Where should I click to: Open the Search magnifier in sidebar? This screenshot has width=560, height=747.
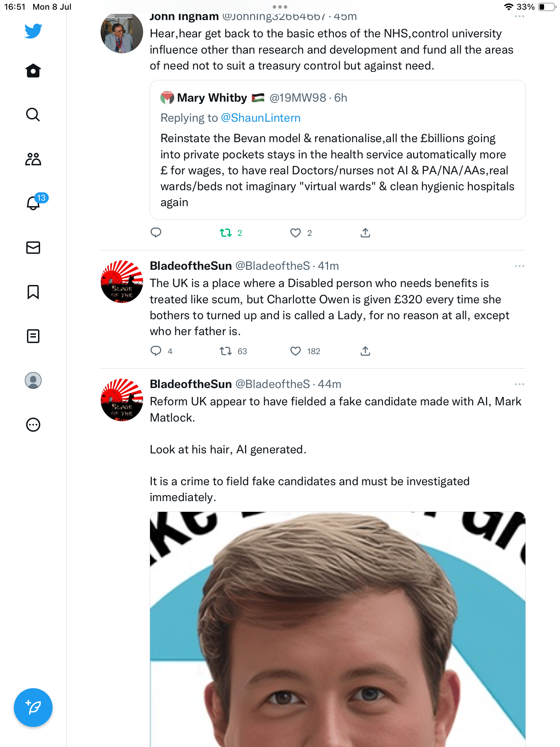click(x=33, y=115)
